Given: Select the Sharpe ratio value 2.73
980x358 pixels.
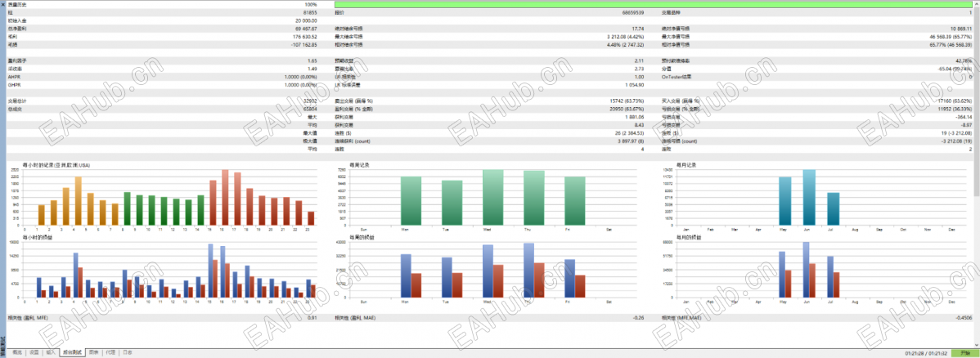Looking at the screenshot, I should coord(640,69).
